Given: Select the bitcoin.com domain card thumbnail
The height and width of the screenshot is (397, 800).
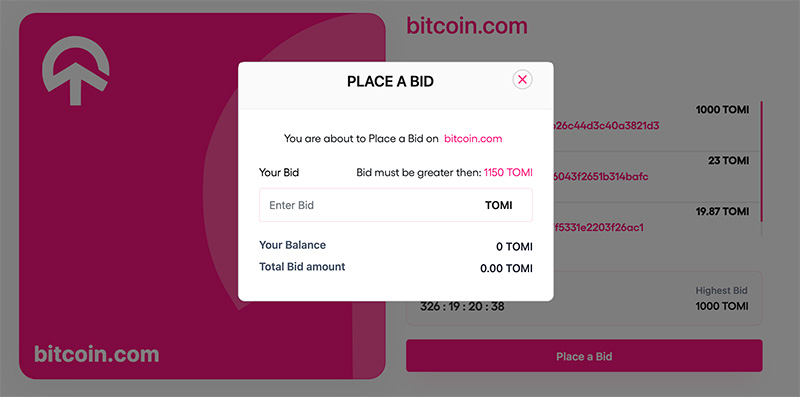Looking at the screenshot, I should (202, 196).
